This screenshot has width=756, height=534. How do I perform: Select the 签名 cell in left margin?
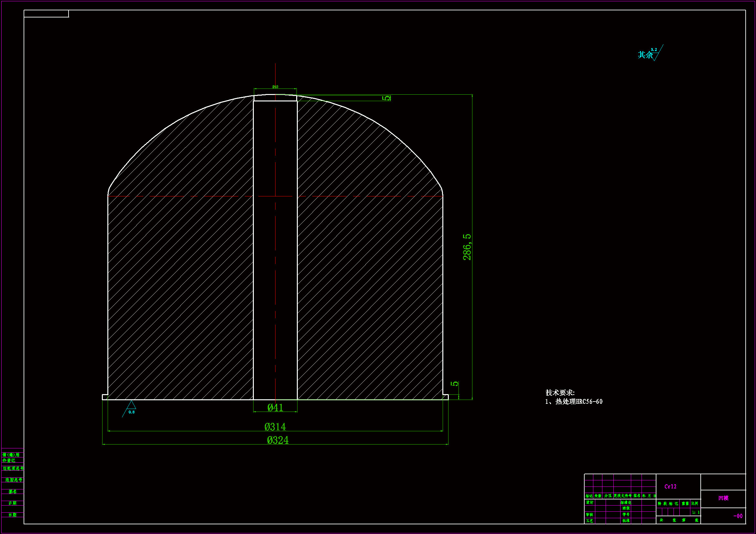(x=13, y=492)
